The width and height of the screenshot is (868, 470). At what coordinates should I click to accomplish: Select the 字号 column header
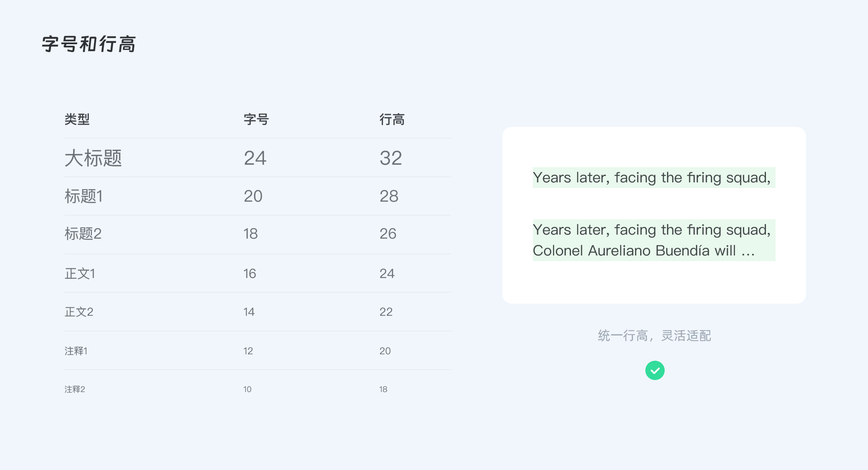click(x=256, y=119)
